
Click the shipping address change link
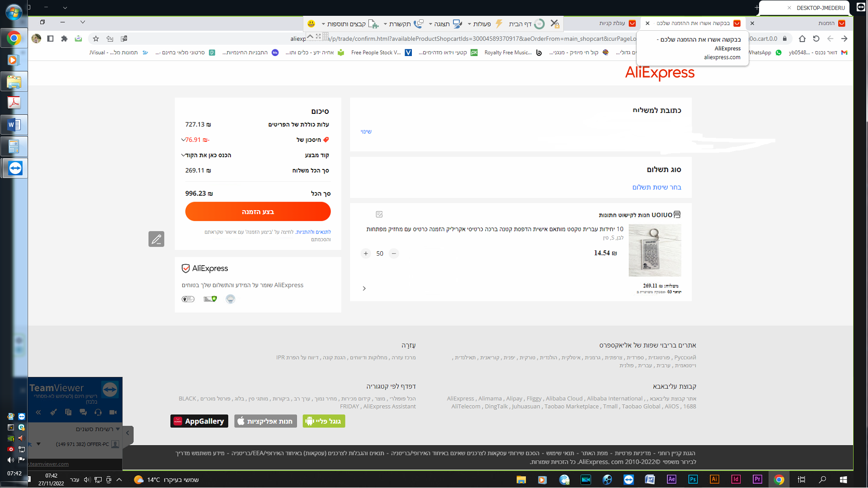366,131
